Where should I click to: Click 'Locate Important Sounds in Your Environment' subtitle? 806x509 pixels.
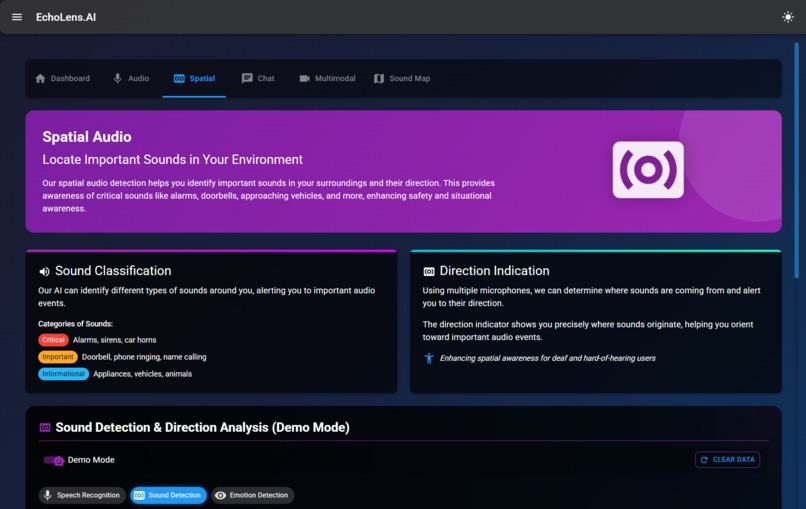point(172,159)
